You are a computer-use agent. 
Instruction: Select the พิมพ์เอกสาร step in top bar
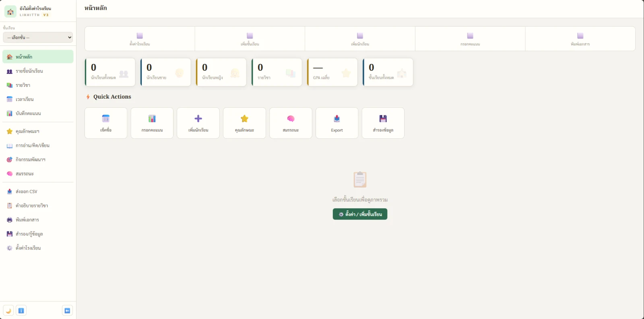580,39
